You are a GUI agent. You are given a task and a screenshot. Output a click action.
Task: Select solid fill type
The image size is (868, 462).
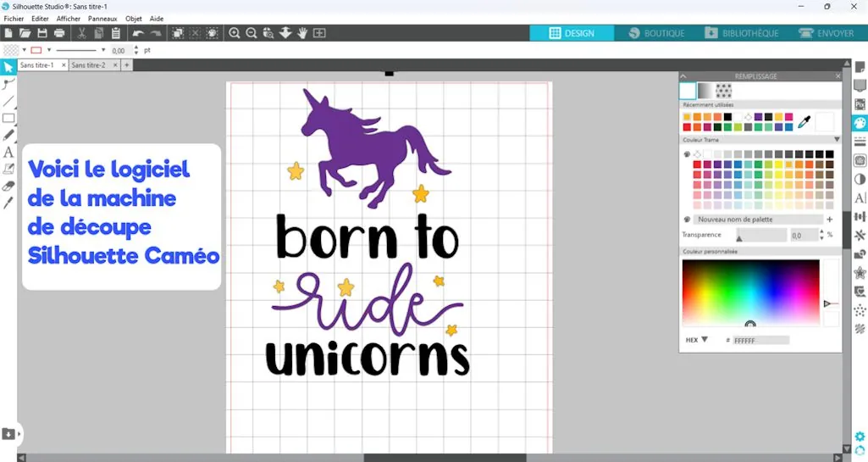click(x=688, y=91)
